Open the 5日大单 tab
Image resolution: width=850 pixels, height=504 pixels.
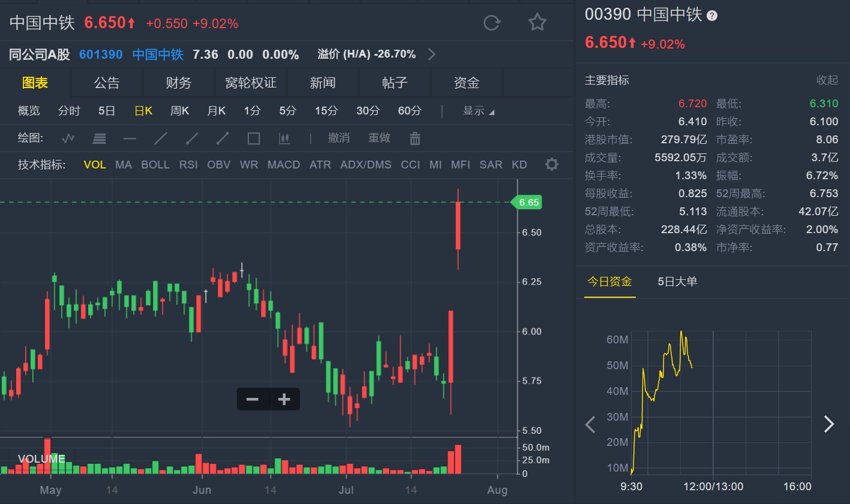tap(677, 282)
